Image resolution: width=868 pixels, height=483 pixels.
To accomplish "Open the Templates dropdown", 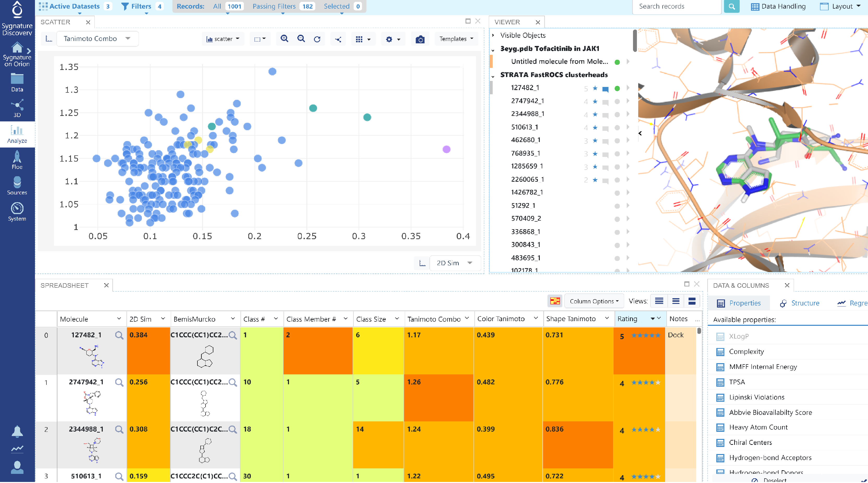I will 456,38.
